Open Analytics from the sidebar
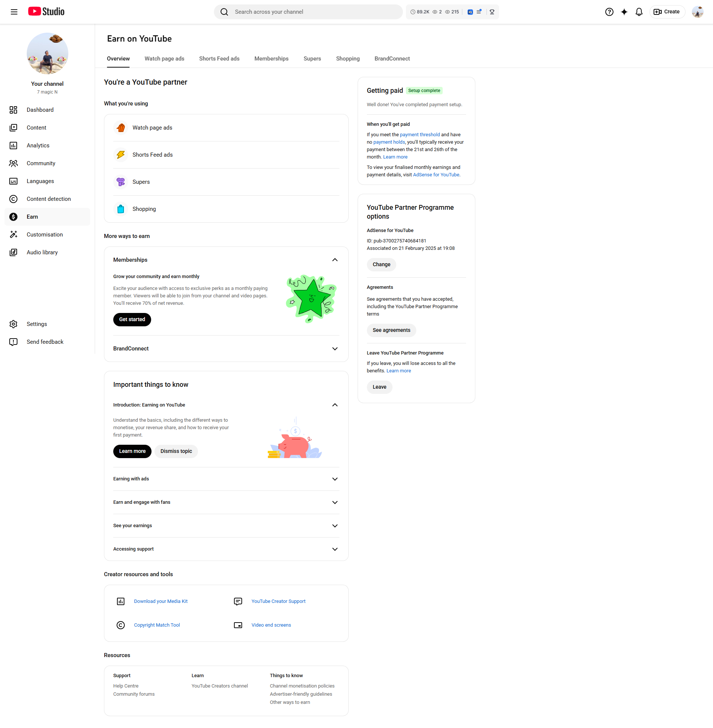This screenshot has height=728, width=713. [x=38, y=145]
